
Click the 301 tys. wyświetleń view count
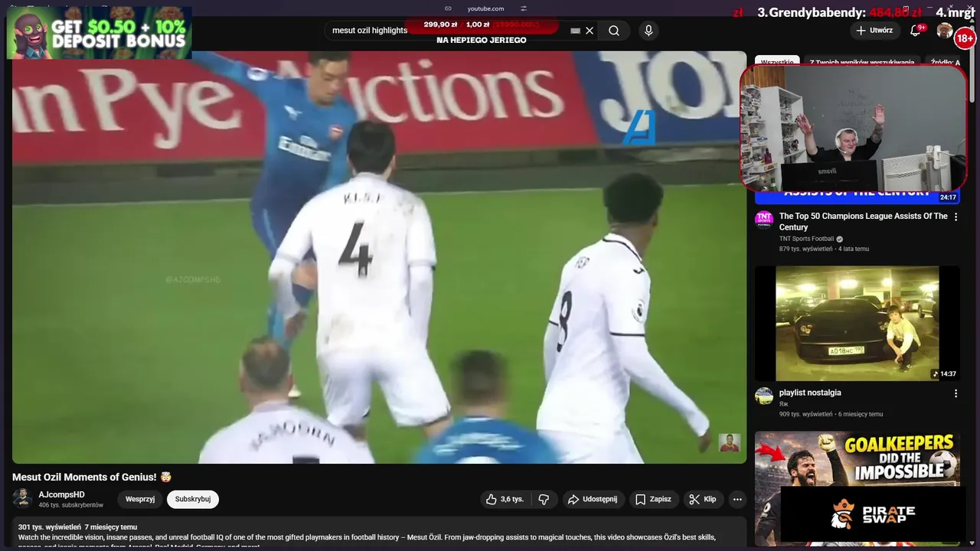(50, 527)
